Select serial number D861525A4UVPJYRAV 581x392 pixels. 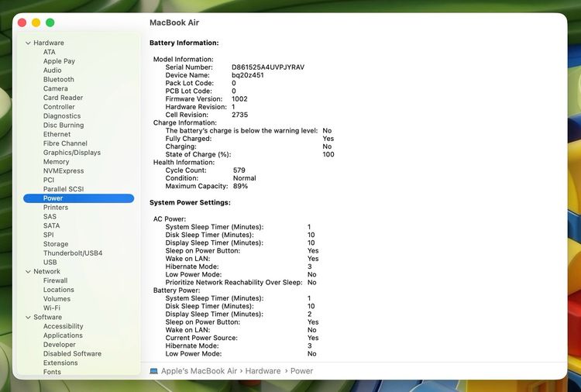268,67
